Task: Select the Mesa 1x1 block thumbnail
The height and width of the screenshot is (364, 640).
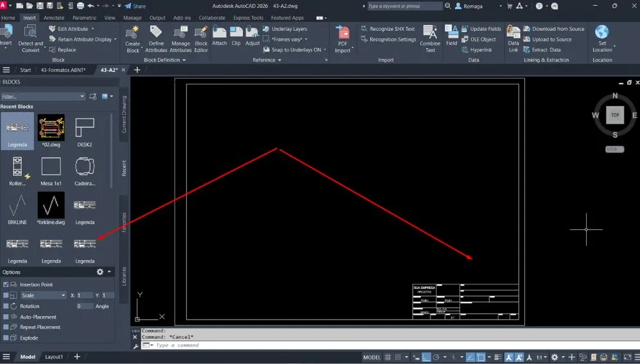Action: pyautogui.click(x=51, y=171)
